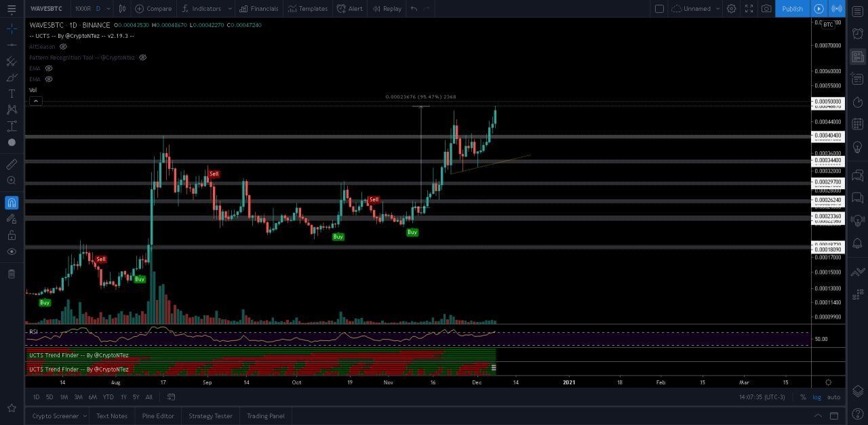
Task: Create an Alert from the top toolbar
Action: (349, 9)
